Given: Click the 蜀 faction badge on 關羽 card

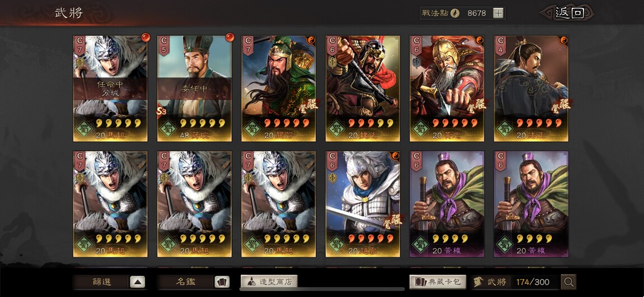Looking at the screenshot, I should pos(252,128).
